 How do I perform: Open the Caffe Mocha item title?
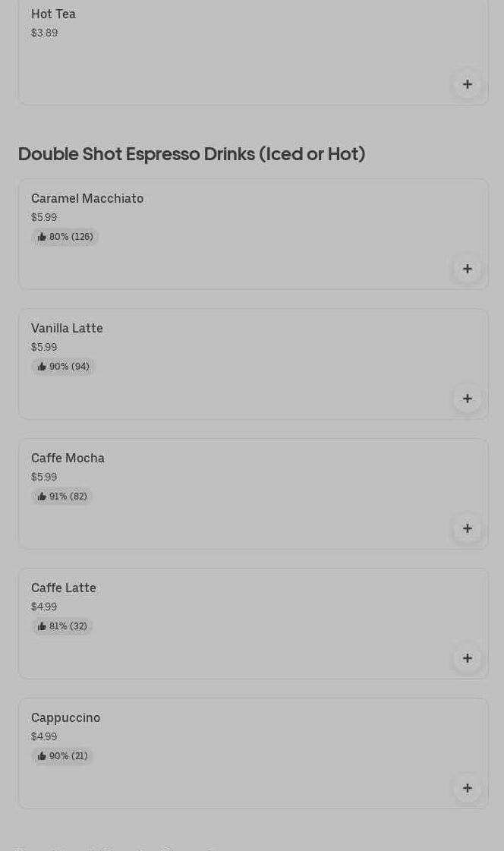pos(68,458)
